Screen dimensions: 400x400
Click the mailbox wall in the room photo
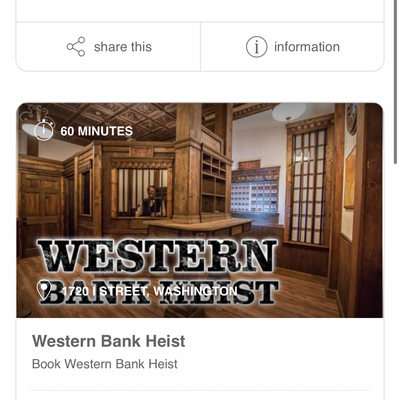pos(255,197)
